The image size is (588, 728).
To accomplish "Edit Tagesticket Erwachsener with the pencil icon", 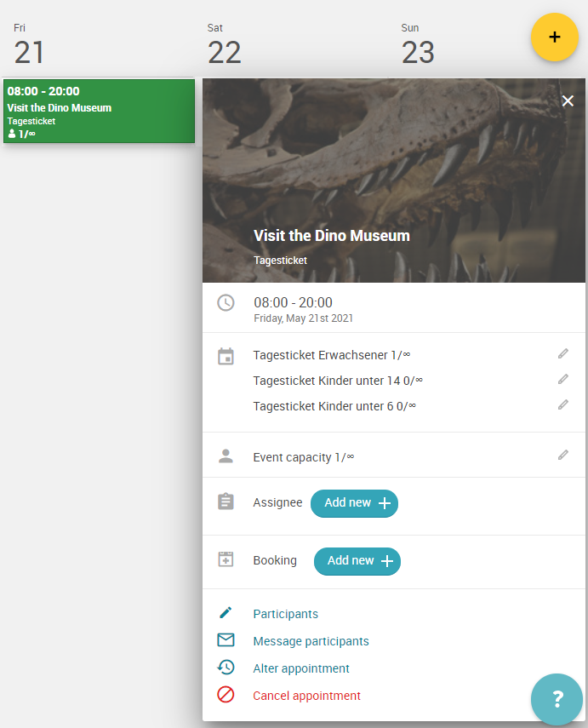I will coord(563,354).
